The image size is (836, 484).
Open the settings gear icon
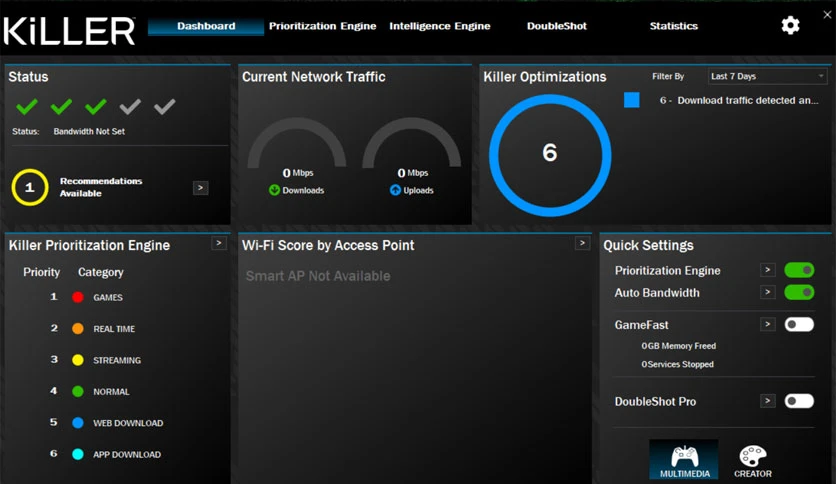tap(790, 25)
